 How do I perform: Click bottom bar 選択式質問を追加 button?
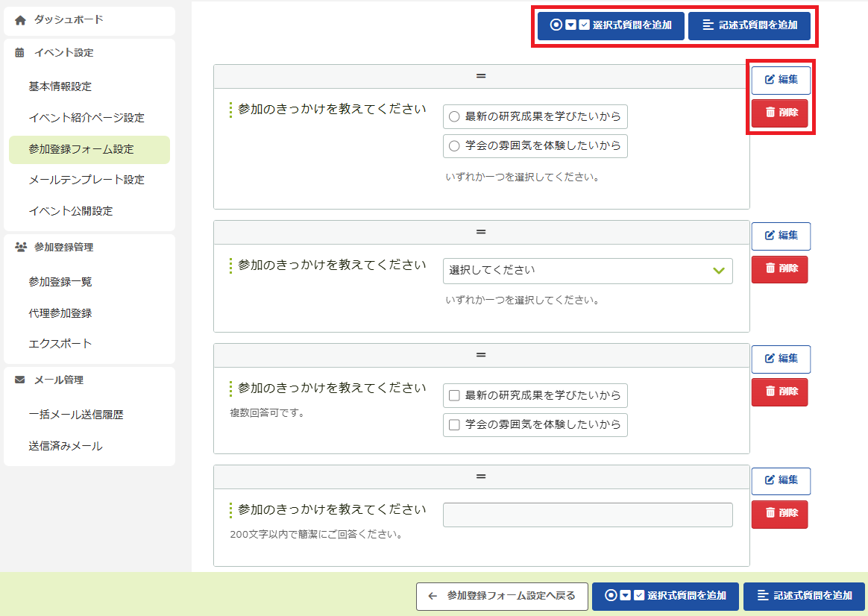[x=665, y=596]
